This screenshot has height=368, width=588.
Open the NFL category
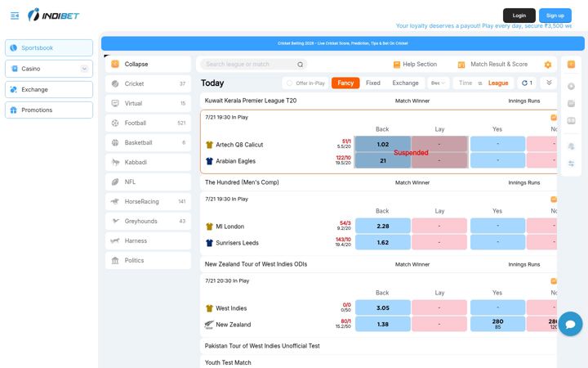pyautogui.click(x=148, y=182)
